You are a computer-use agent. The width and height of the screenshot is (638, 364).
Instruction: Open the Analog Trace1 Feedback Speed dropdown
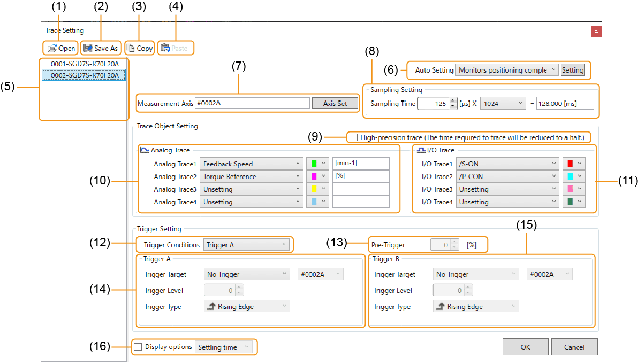[x=250, y=164]
